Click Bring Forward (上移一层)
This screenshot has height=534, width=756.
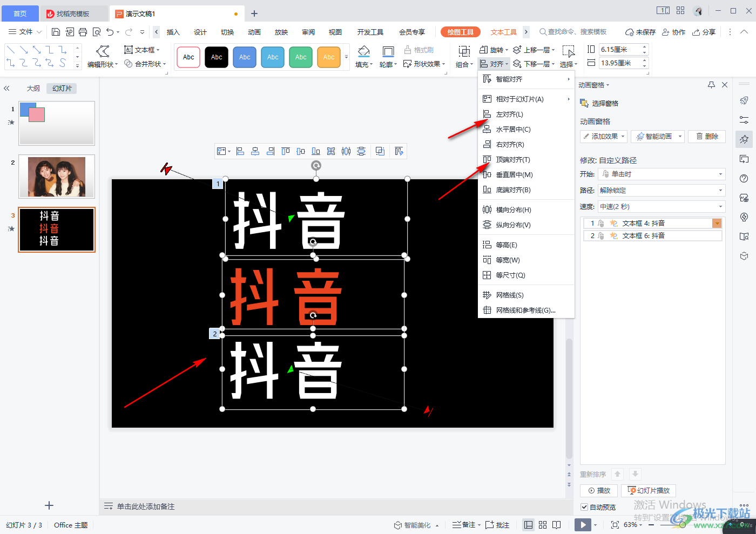[534, 50]
